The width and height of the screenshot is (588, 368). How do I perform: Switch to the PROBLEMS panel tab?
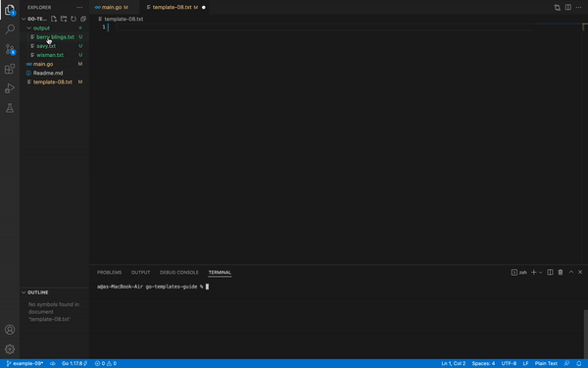pyautogui.click(x=109, y=272)
